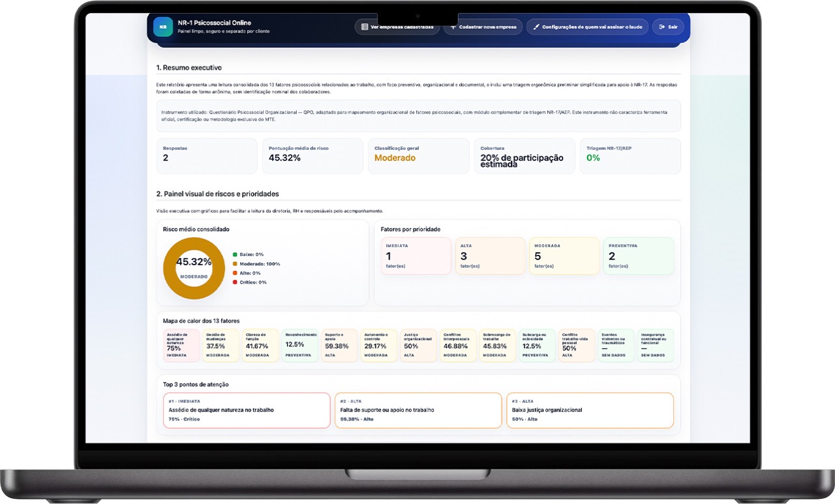
Task: Click the Eventos violentos ou traumáticos tile
Action: point(616,346)
